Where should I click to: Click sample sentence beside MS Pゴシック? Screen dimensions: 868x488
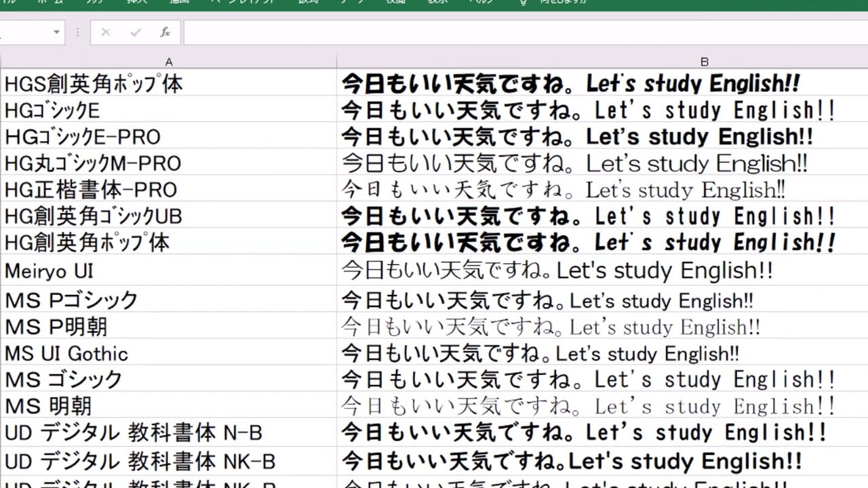pos(547,300)
